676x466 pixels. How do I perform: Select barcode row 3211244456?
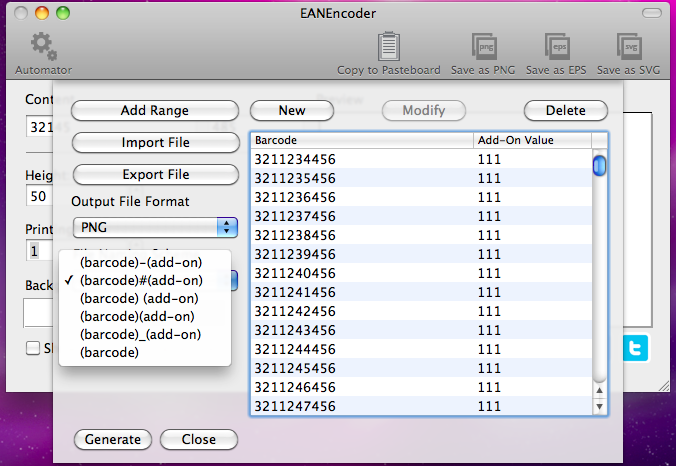click(x=421, y=349)
